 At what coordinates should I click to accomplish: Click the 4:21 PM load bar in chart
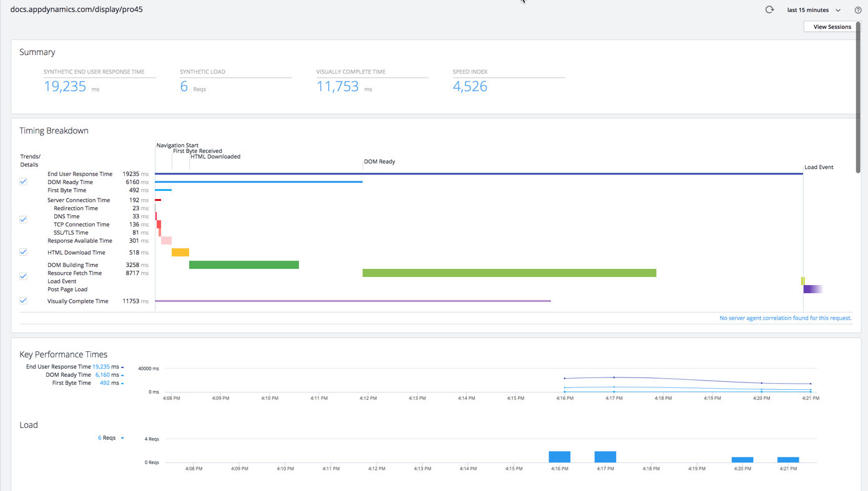(788, 460)
